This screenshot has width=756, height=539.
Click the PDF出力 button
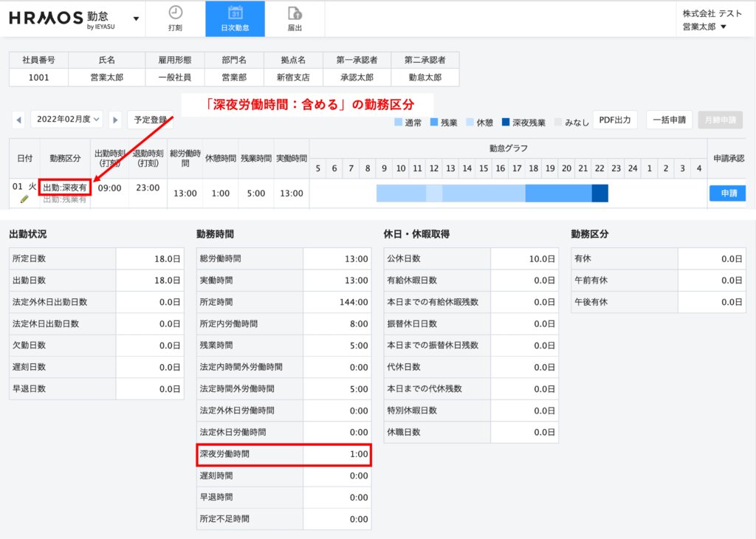615,120
